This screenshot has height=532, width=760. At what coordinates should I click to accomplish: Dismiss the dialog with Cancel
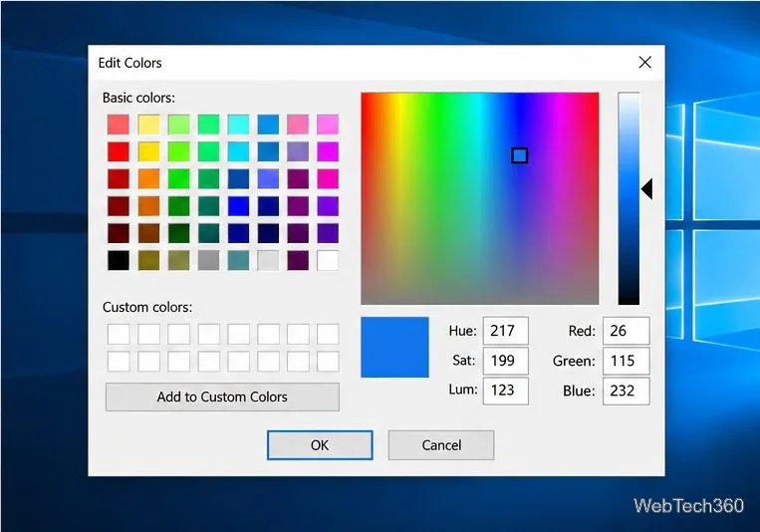tap(441, 445)
